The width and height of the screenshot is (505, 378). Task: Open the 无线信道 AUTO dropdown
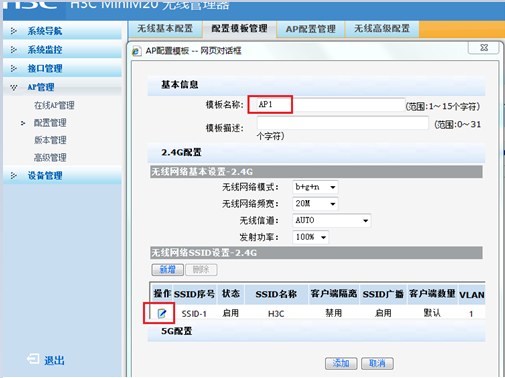[x=331, y=220]
